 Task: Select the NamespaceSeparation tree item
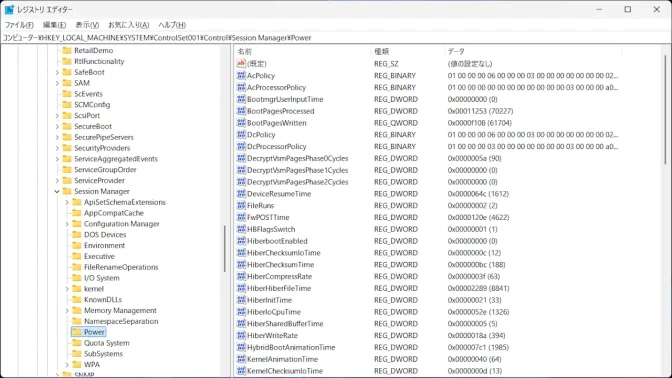click(121, 321)
